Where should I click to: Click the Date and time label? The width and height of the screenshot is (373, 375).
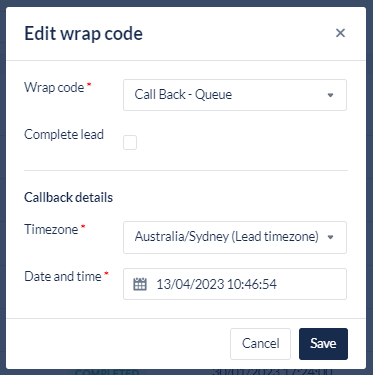click(63, 276)
